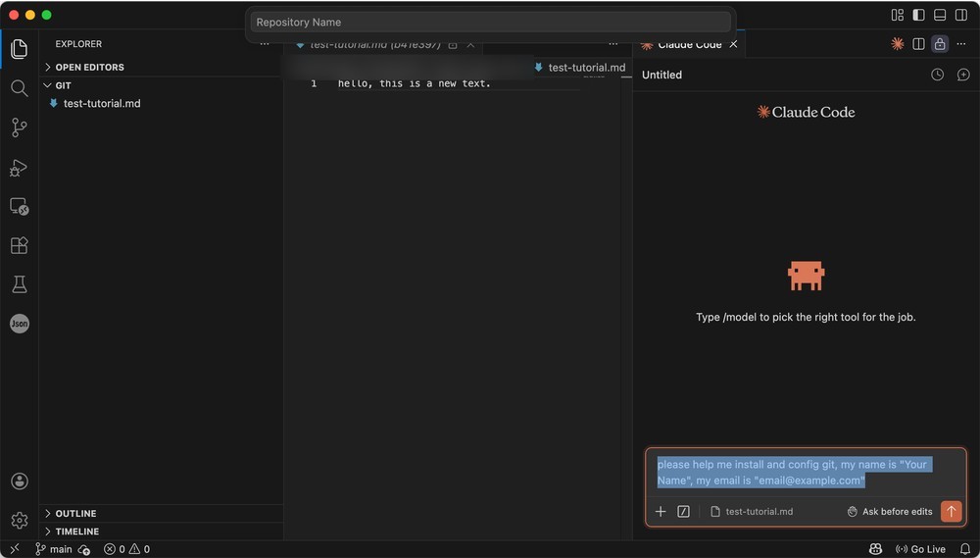Open Source Control view in activity bar
980x558 pixels.
[20, 127]
